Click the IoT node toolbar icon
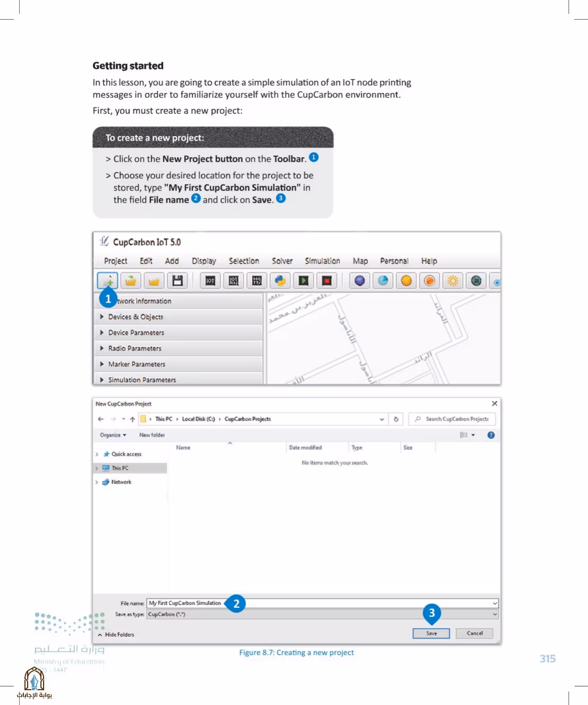 click(x=210, y=280)
